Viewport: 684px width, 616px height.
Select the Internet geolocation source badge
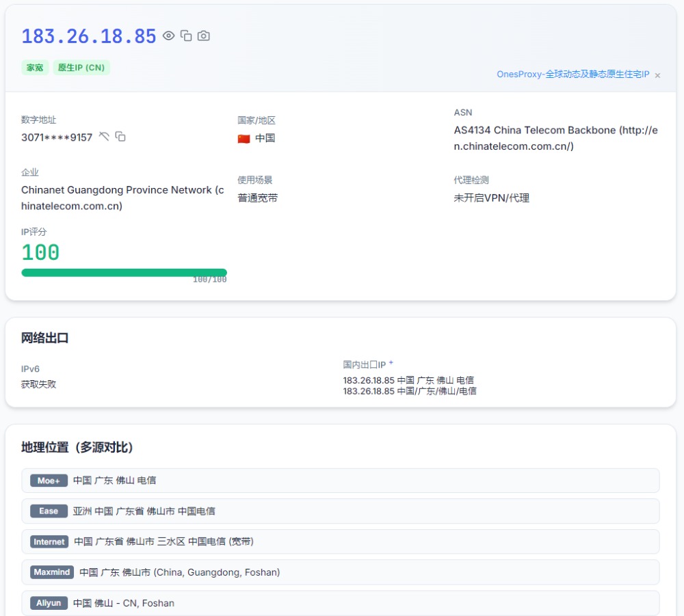[x=49, y=541]
